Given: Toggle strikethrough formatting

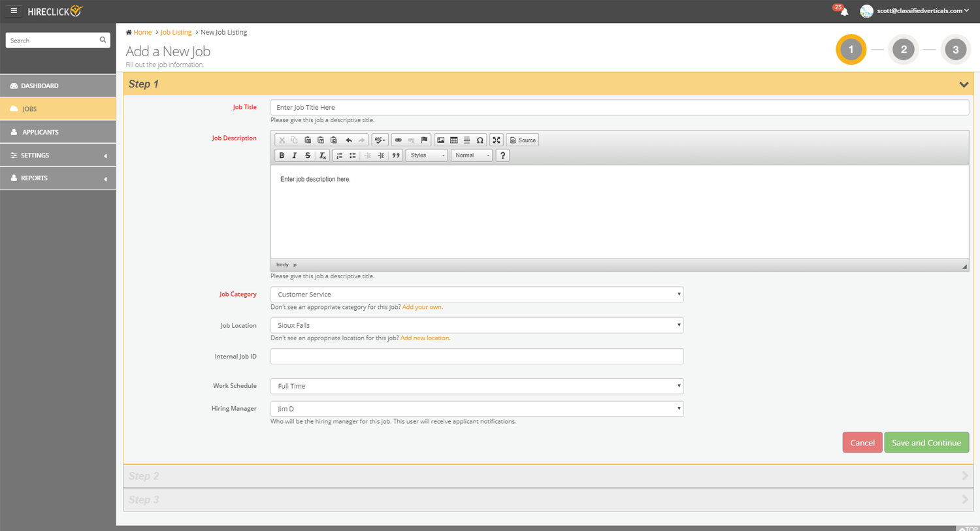Looking at the screenshot, I should (308, 155).
